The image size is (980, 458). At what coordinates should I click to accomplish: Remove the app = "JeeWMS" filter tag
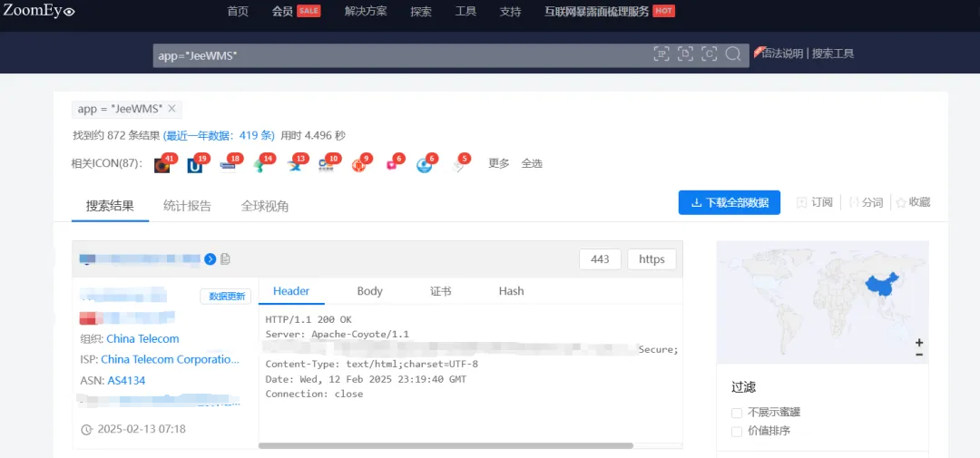tap(171, 109)
